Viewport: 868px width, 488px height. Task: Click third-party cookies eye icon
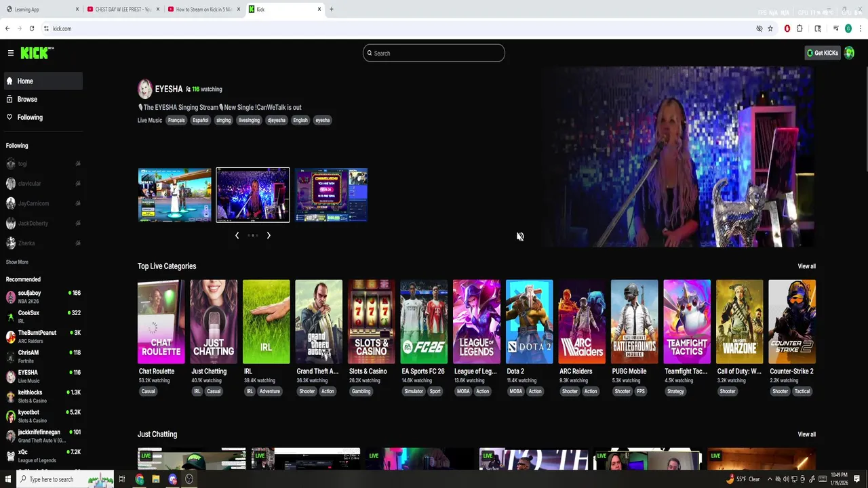[x=759, y=28]
